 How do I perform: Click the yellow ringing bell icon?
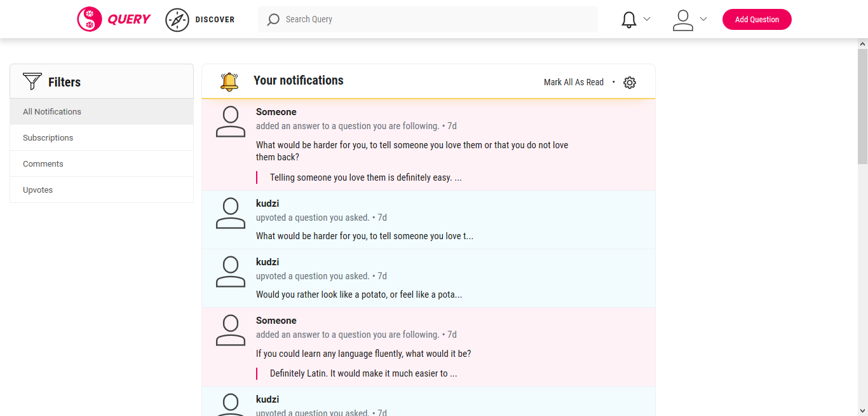pos(229,81)
